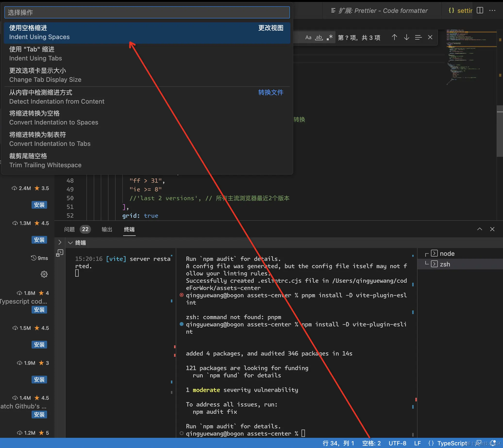This screenshot has height=448, width=503.
Task: Click the problems count badge 22
Action: [85, 229]
